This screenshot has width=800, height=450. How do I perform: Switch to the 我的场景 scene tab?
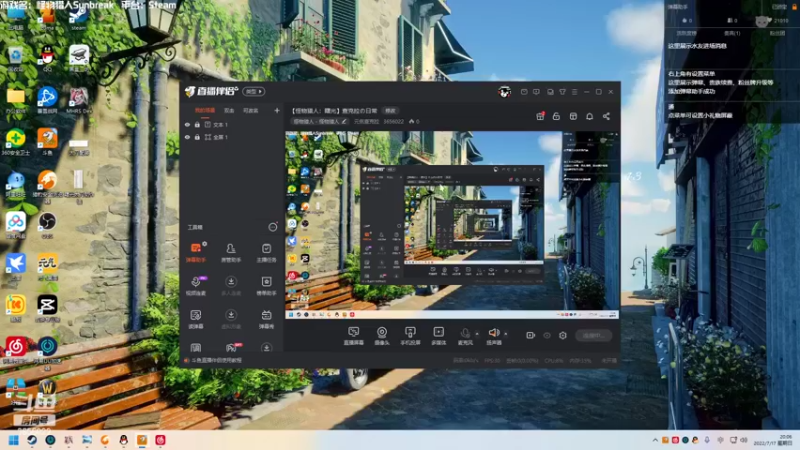point(205,110)
